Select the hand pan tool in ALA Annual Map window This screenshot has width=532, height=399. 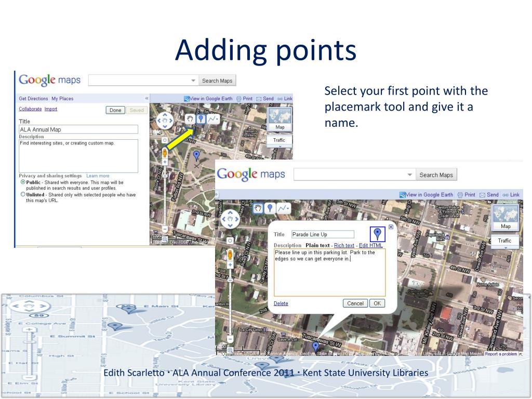[190, 119]
